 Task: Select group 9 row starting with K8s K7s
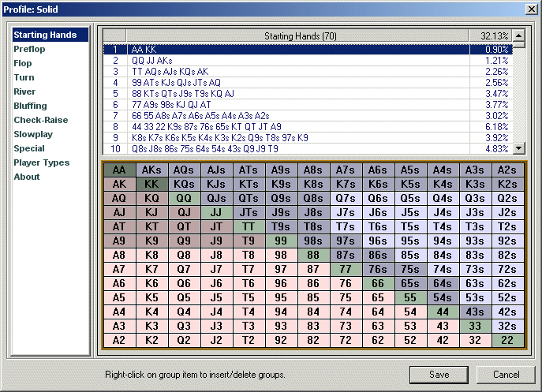tap(308, 138)
